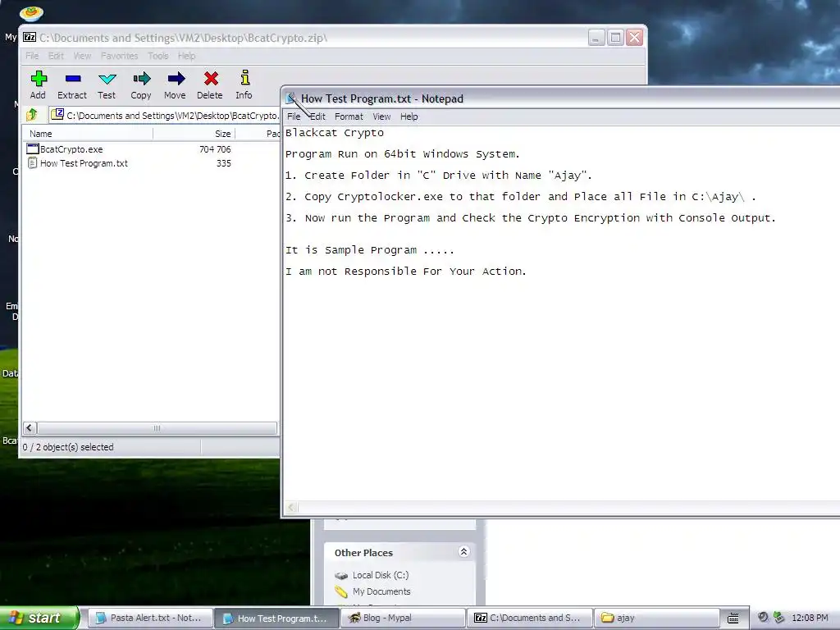Click left arrow of Notepad horizontal scrollbar

[291, 507]
